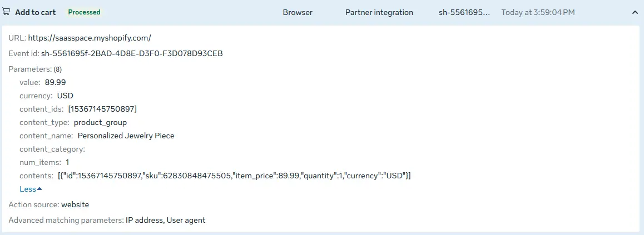Image resolution: width=644 pixels, height=235 pixels.
Task: Click the Action source website value
Action: click(75, 204)
